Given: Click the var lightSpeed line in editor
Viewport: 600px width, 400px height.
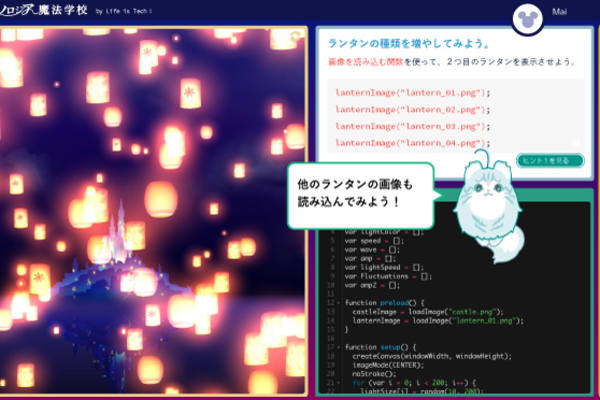Looking at the screenshot, I should [x=384, y=268].
